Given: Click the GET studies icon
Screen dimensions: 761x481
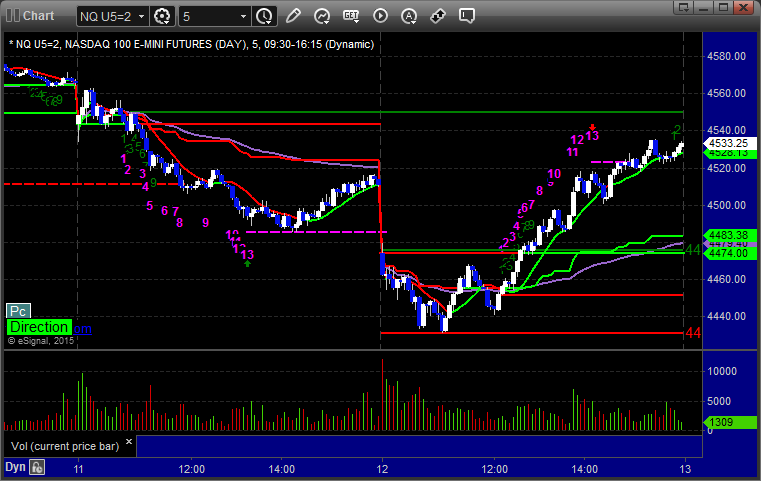Looking at the screenshot, I should (x=351, y=16).
